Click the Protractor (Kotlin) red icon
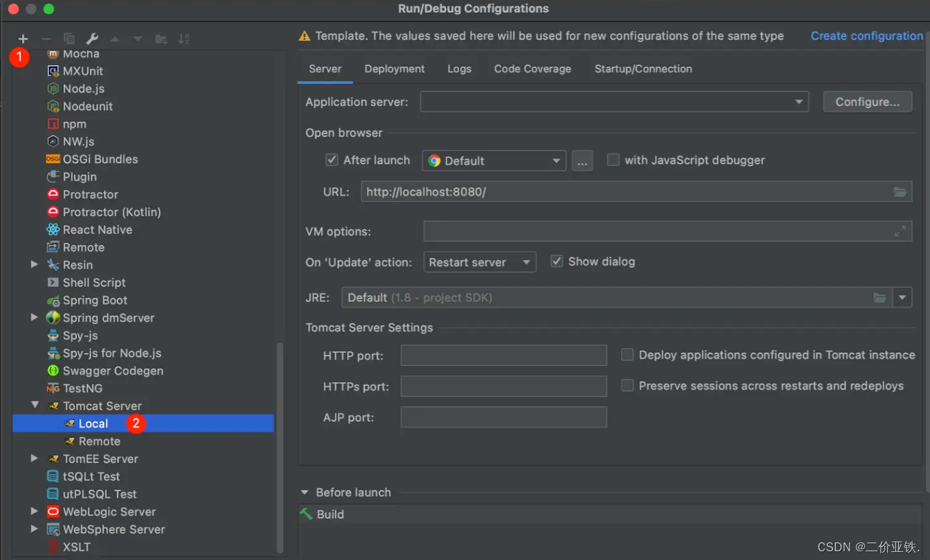Image resolution: width=930 pixels, height=560 pixels. (53, 212)
